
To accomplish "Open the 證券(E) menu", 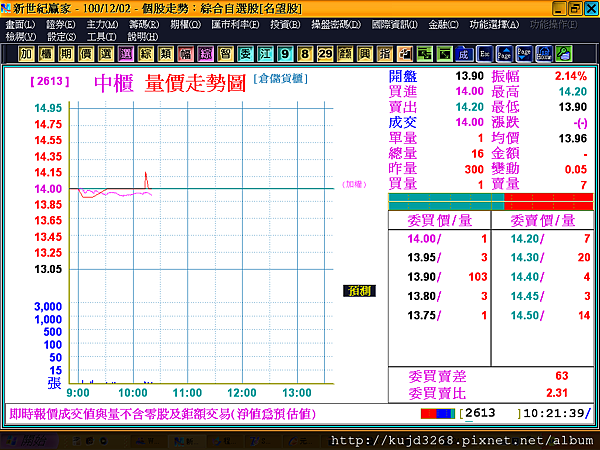I will coord(60,25).
